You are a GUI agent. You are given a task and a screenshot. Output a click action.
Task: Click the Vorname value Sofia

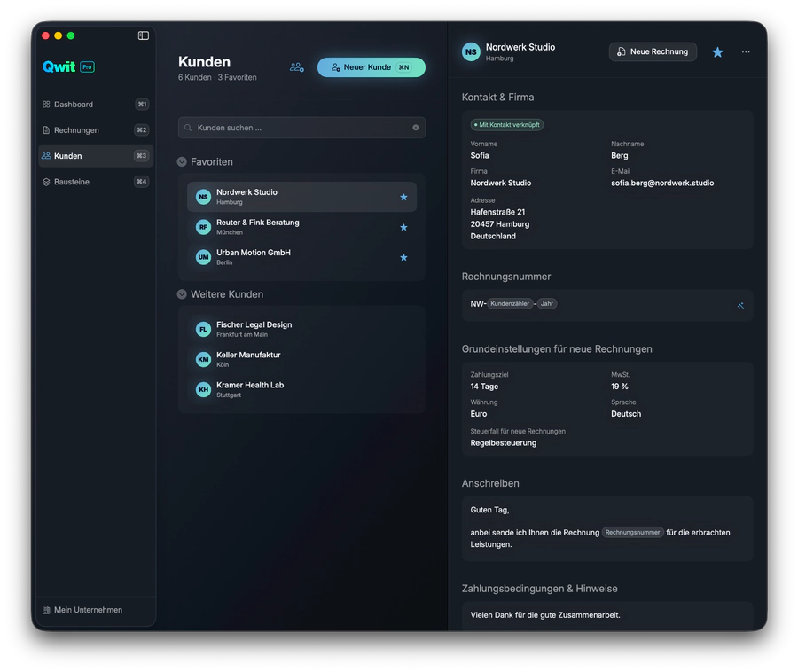(480, 156)
